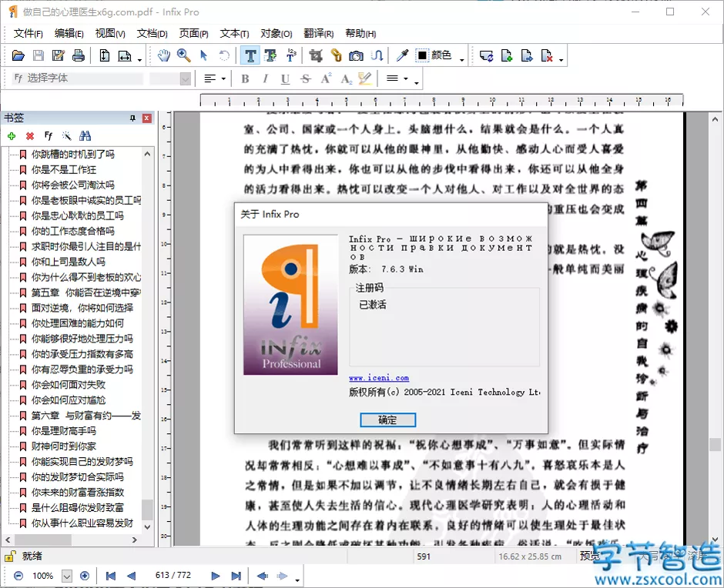Image resolution: width=724 pixels, height=588 pixels.
Task: Click the security padlock status icon
Action: click(x=10, y=556)
